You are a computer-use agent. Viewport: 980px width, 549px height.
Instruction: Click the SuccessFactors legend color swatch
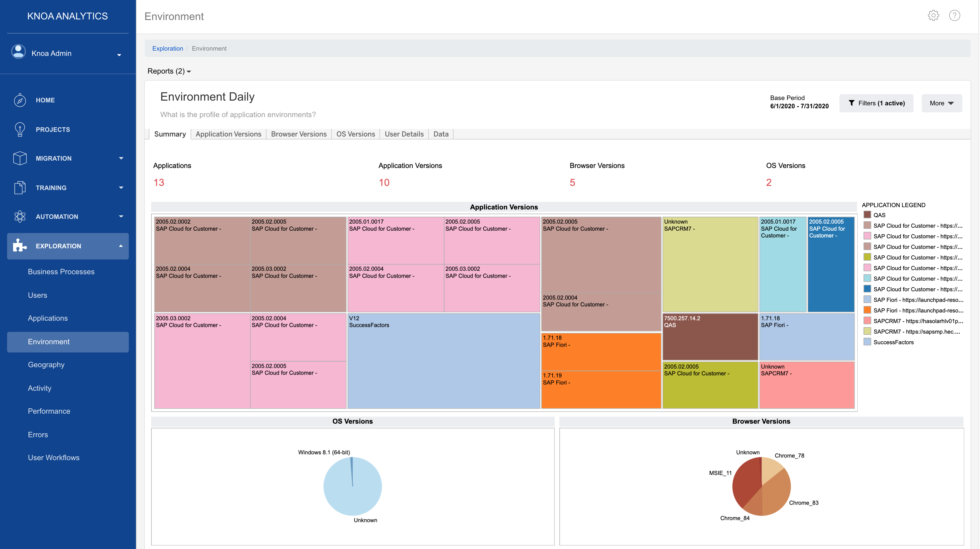pyautogui.click(x=867, y=342)
